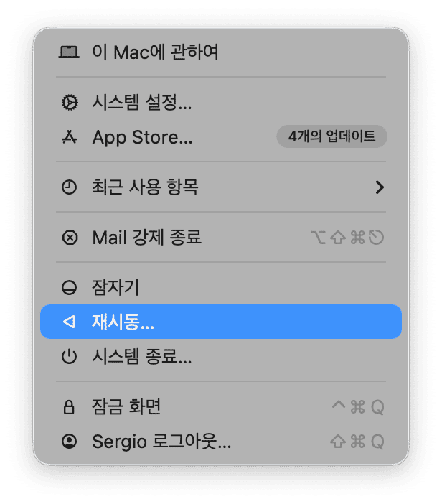
Task: Click the power icon for 시스템 종료
Action: [x=69, y=357]
